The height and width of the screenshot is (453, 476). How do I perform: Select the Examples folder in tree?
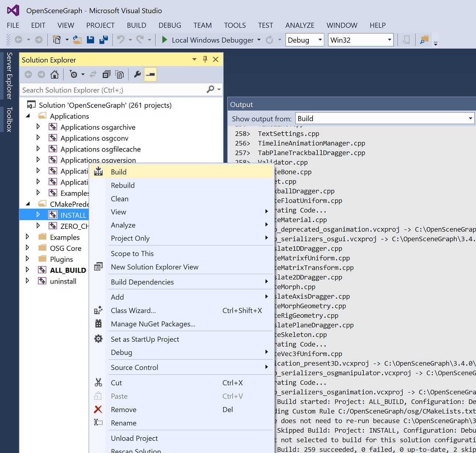[x=65, y=237]
